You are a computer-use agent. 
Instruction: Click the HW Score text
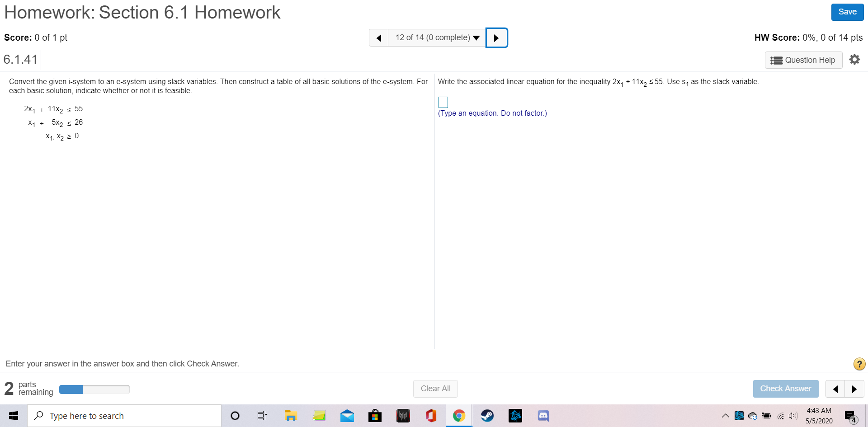coord(808,38)
